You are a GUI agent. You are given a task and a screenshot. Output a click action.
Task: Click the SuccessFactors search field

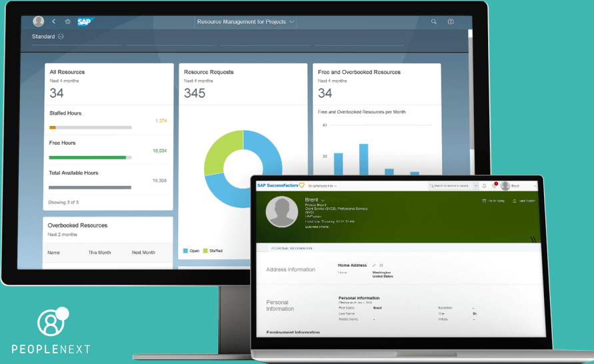pos(451,185)
